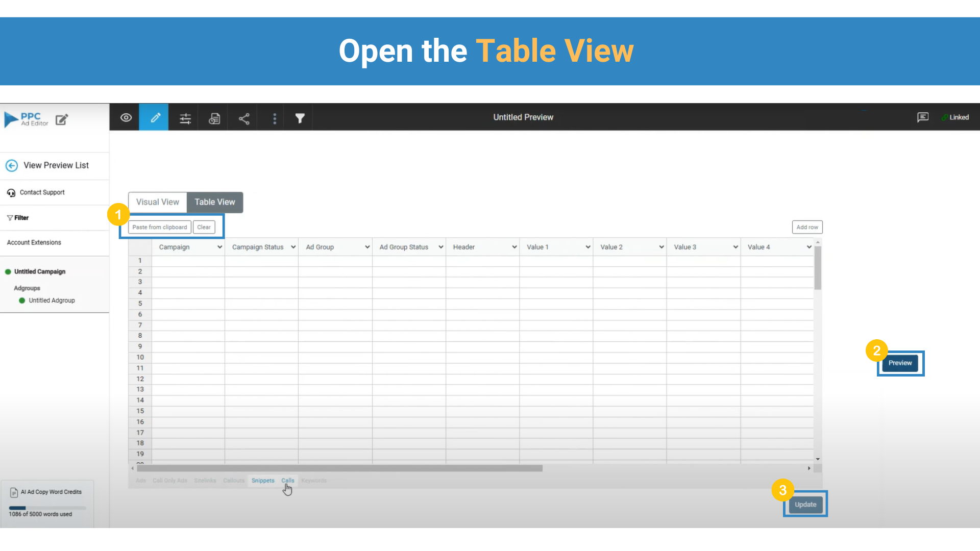980x551 pixels.
Task: Open the comments icon near Linked
Action: (922, 117)
